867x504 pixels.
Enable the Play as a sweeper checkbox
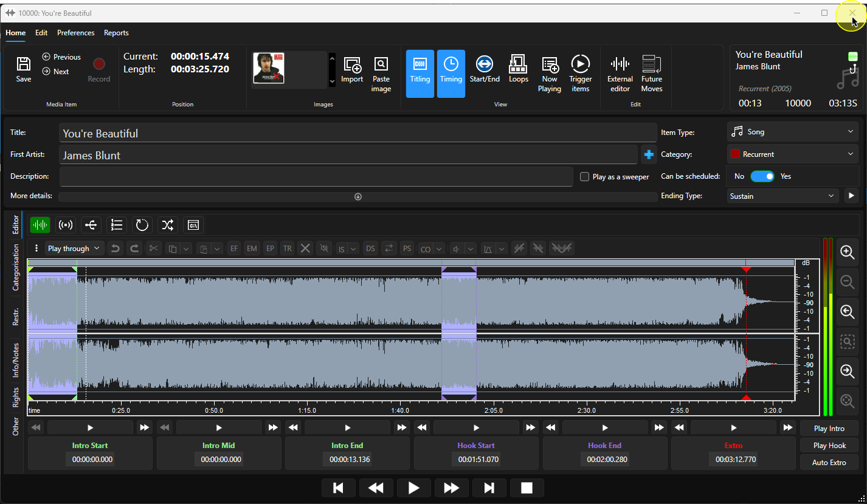click(584, 177)
